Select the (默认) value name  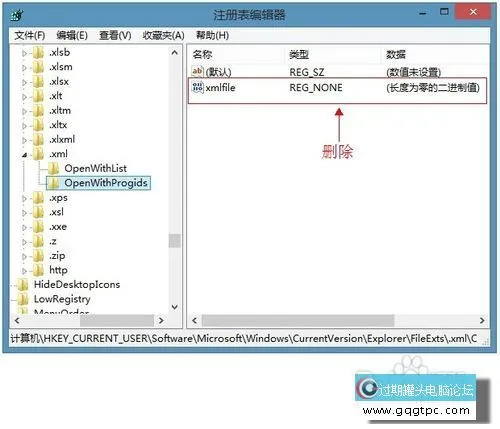(x=218, y=72)
